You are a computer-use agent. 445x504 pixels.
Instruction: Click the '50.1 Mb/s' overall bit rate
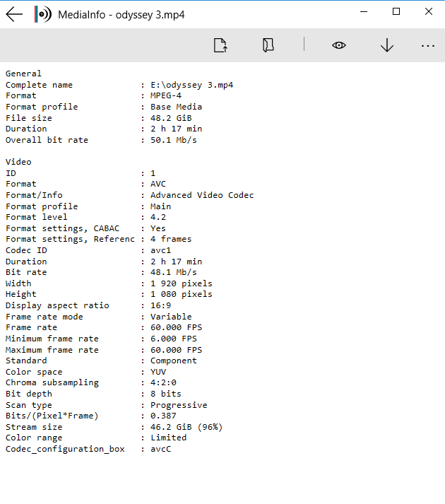174,140
